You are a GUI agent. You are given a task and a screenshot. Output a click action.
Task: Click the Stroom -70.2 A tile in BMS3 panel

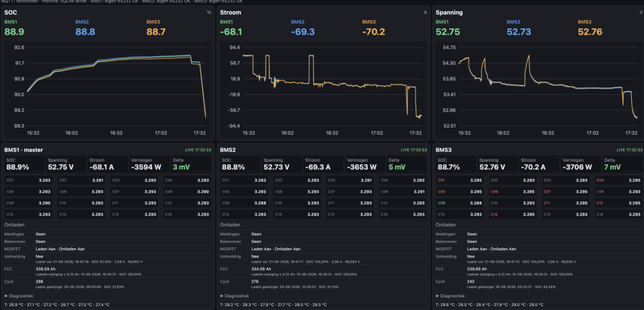539,164
